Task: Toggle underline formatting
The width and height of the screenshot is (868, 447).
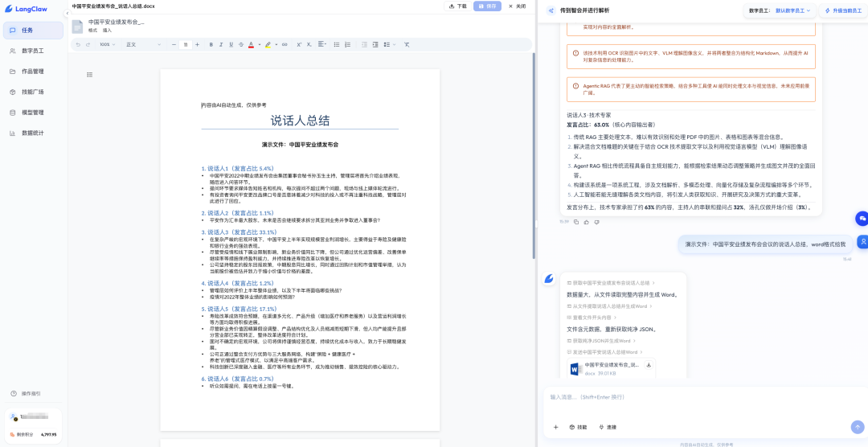Action: pos(231,44)
